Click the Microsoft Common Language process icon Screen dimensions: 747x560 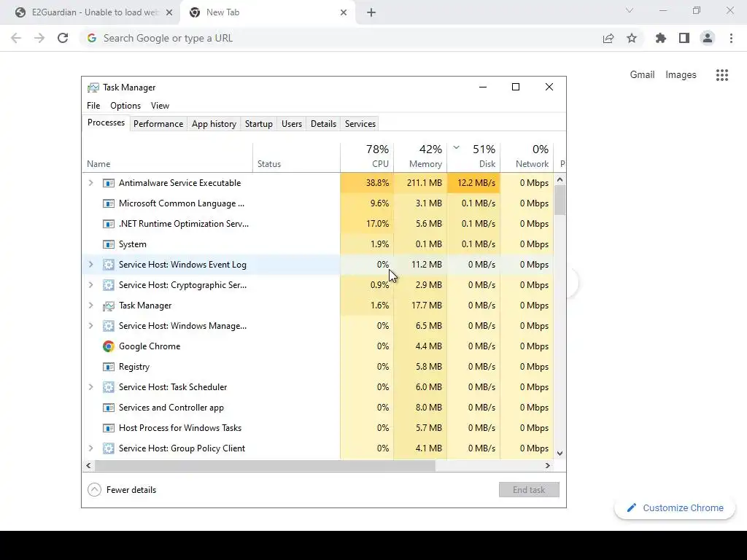pos(109,203)
